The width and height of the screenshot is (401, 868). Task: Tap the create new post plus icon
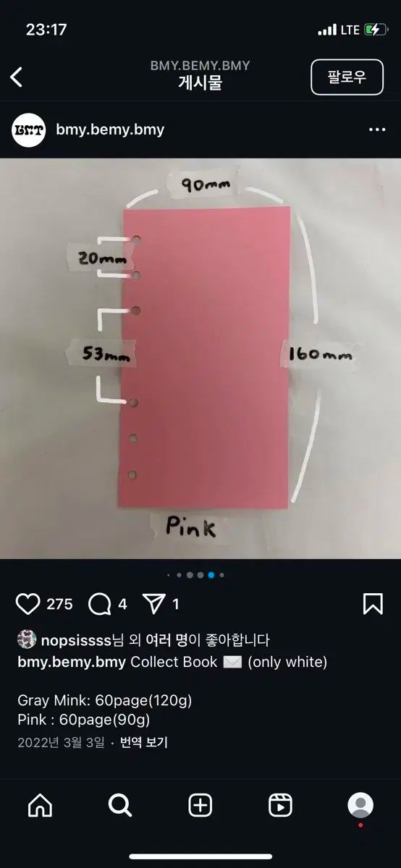(x=200, y=805)
